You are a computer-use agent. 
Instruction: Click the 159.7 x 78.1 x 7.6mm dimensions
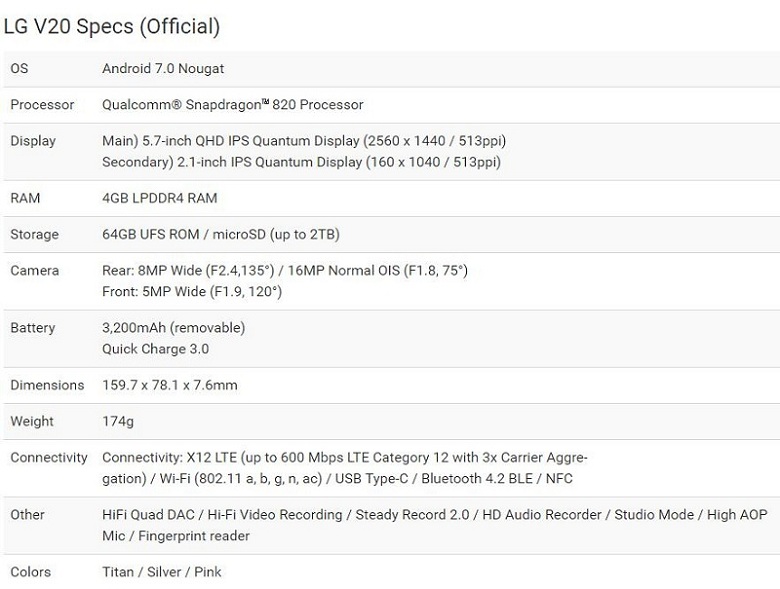[x=170, y=385]
